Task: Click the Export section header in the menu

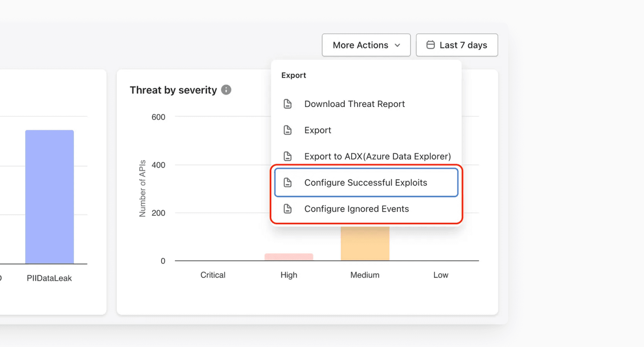Action: [293, 75]
